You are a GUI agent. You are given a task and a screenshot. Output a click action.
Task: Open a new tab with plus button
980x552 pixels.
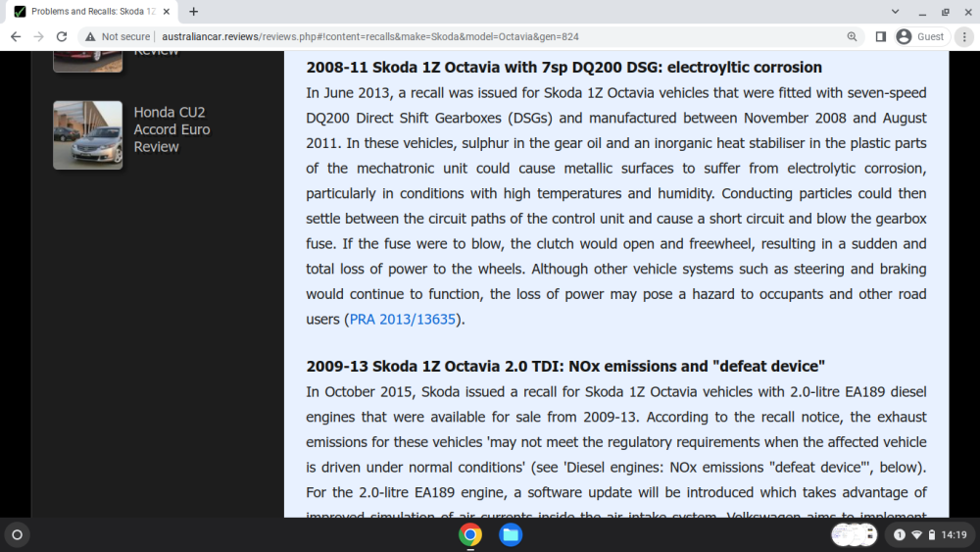click(194, 11)
